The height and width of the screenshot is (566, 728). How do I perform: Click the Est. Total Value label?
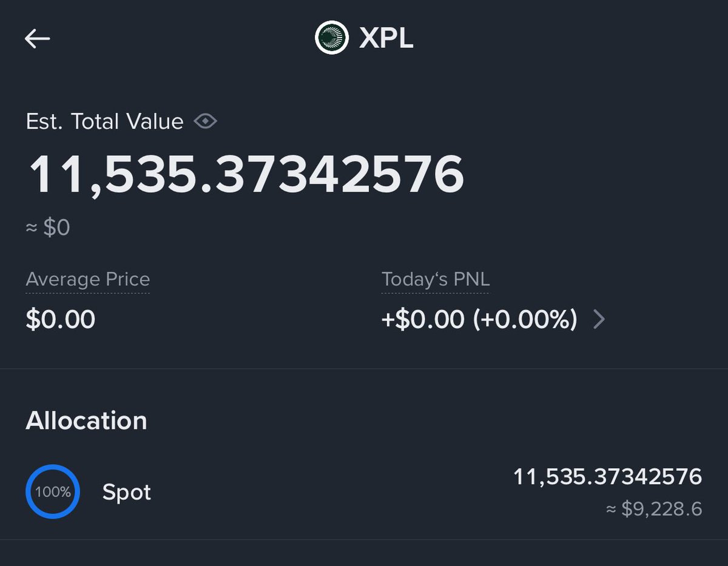pos(104,122)
